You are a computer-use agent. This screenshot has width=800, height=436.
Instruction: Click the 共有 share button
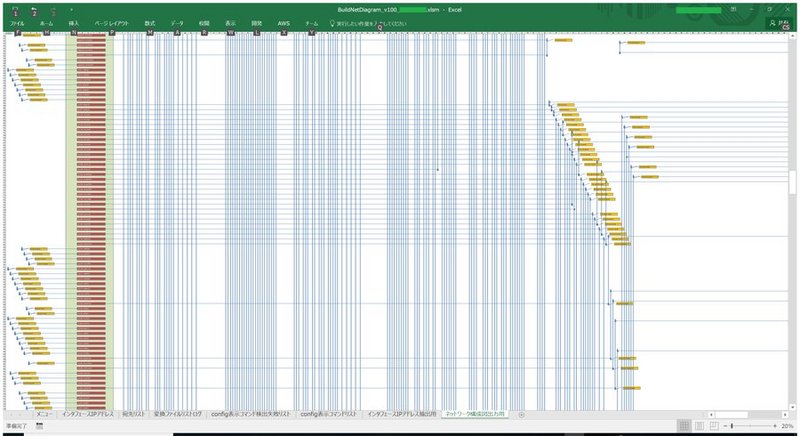coord(780,23)
